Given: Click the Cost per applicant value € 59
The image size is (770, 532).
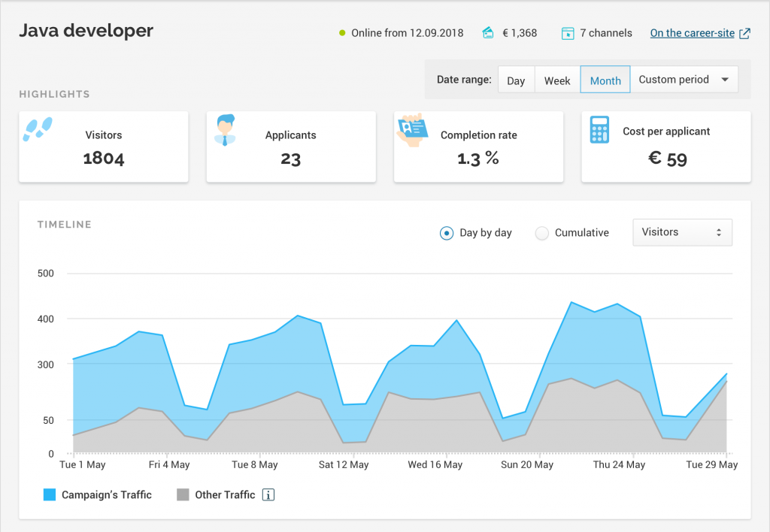Looking at the screenshot, I should click(x=668, y=159).
